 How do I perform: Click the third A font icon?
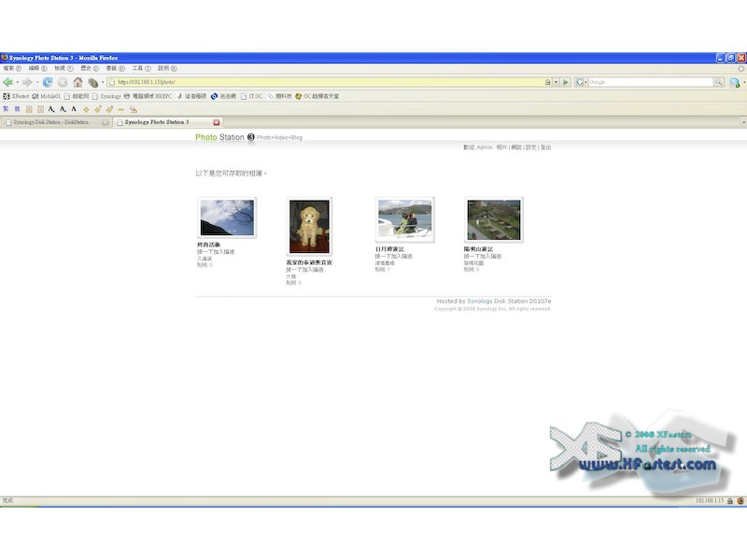(74, 109)
